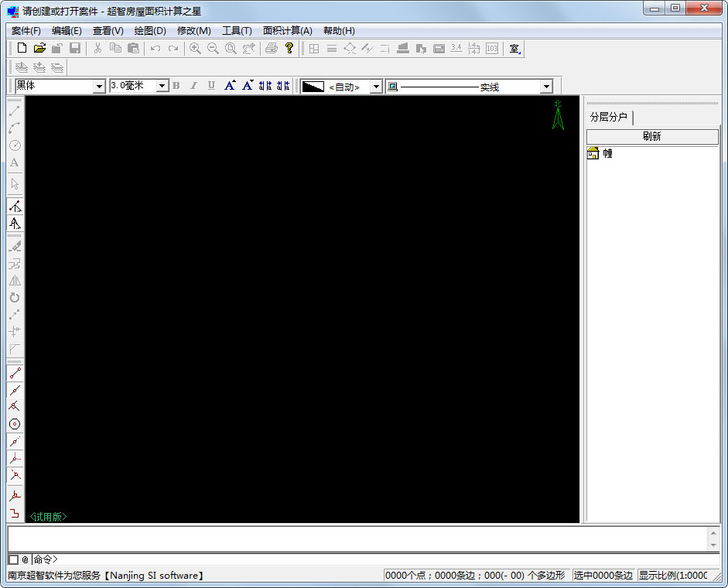Viewport: 728px width, 588px height.
Task: Open the 编辑(E) menu
Action: [67, 31]
